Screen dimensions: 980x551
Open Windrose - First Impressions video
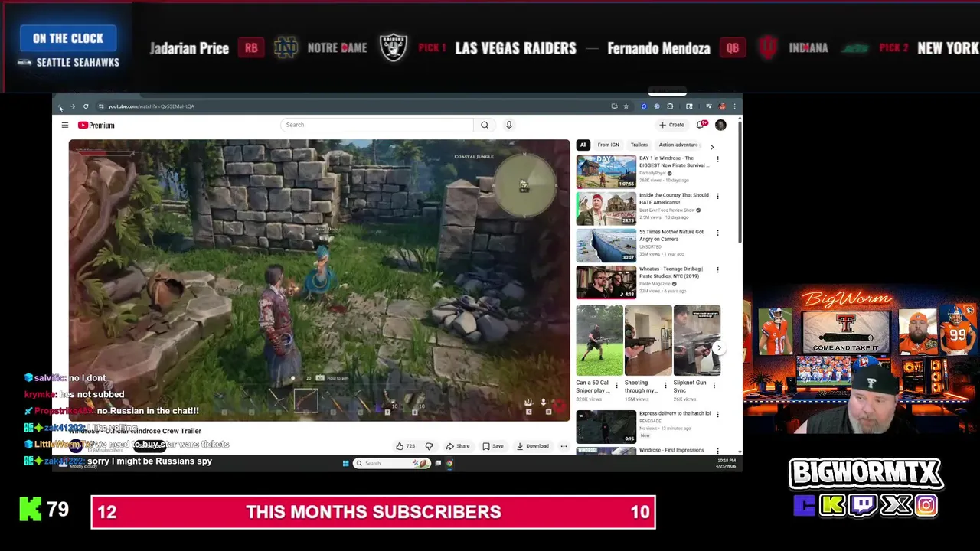click(x=671, y=450)
